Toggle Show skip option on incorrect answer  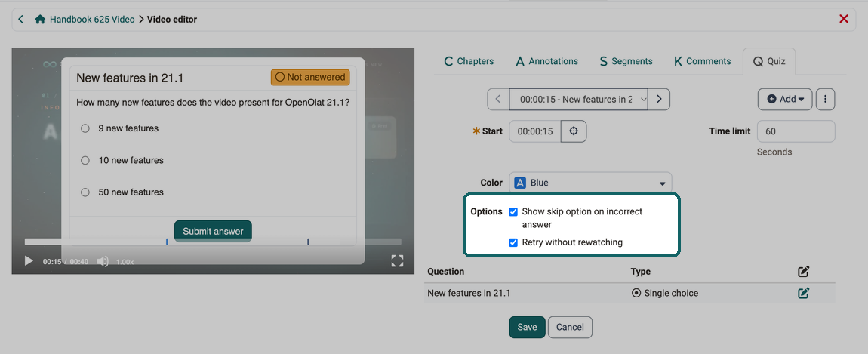point(513,211)
